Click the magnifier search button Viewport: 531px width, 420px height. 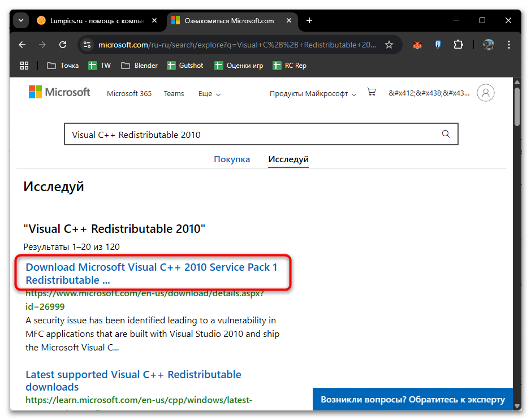coord(446,134)
